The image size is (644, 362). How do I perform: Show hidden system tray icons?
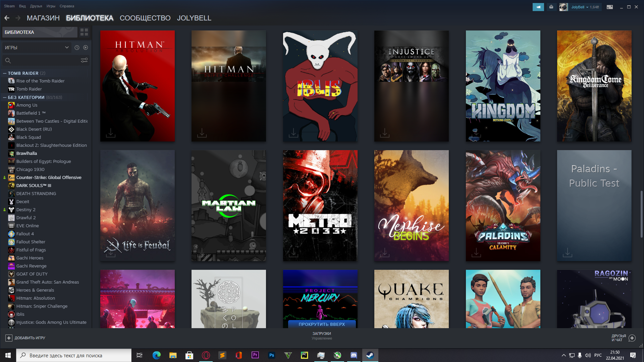click(563, 355)
